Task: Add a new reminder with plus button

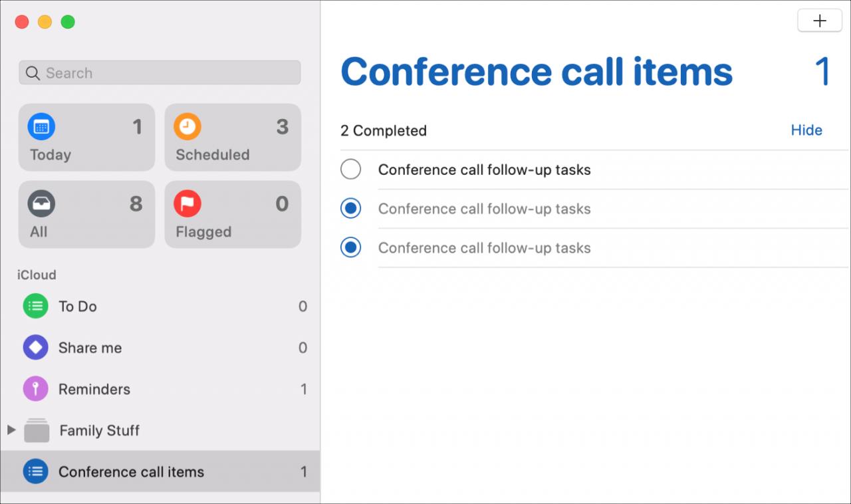Action: point(820,21)
